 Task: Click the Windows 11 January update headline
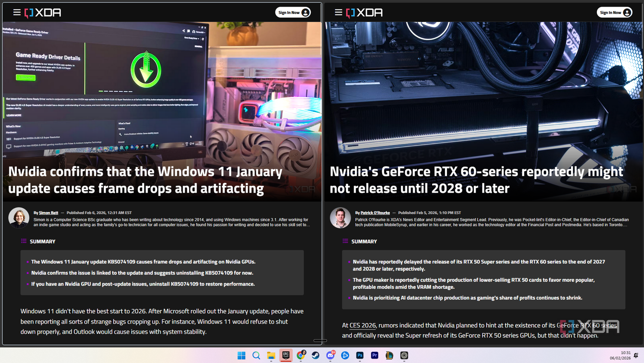tap(145, 180)
